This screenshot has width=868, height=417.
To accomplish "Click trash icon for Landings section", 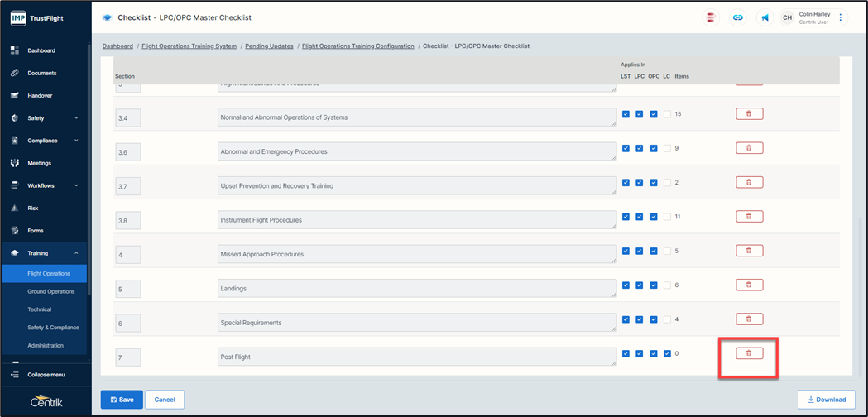I will [749, 285].
